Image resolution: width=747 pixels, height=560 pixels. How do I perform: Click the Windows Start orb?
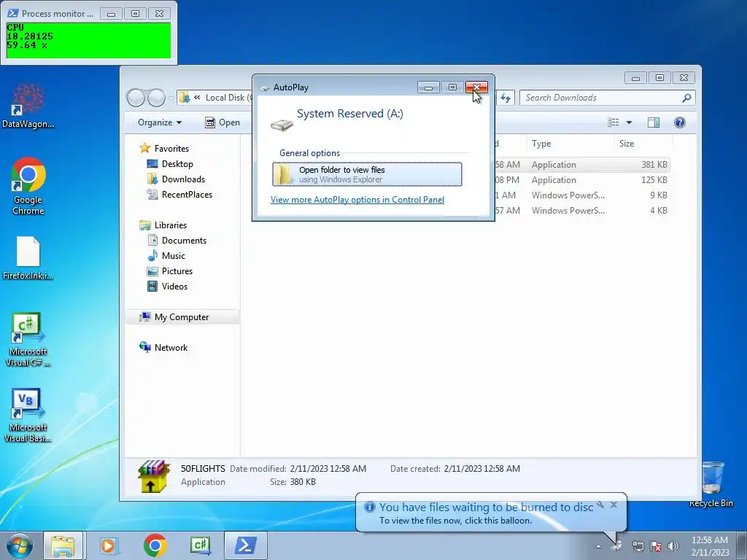click(20, 545)
